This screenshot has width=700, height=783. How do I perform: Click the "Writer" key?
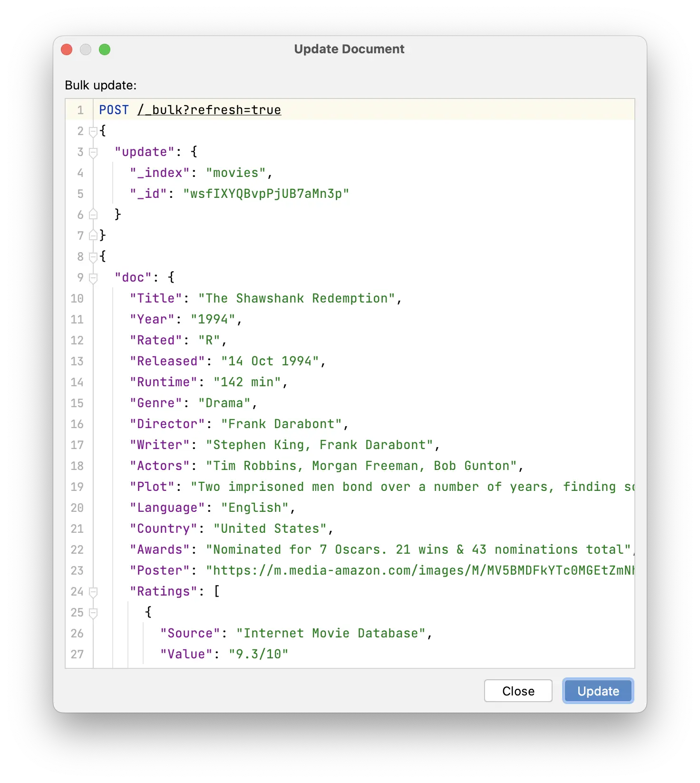(x=160, y=445)
